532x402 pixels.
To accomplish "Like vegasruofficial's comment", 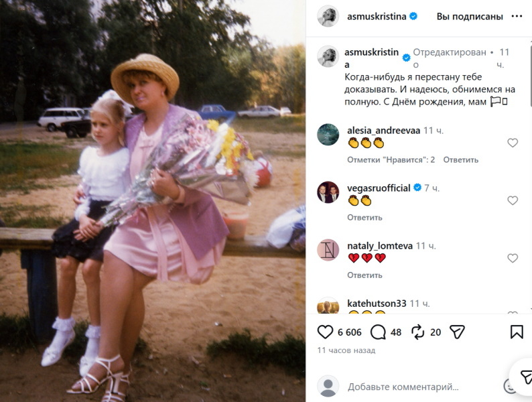I will (513, 200).
